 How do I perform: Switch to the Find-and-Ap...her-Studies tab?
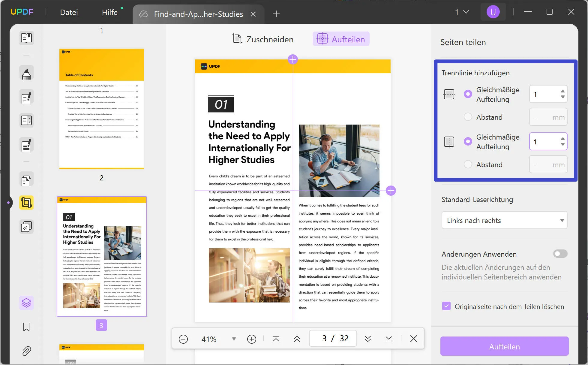(198, 14)
